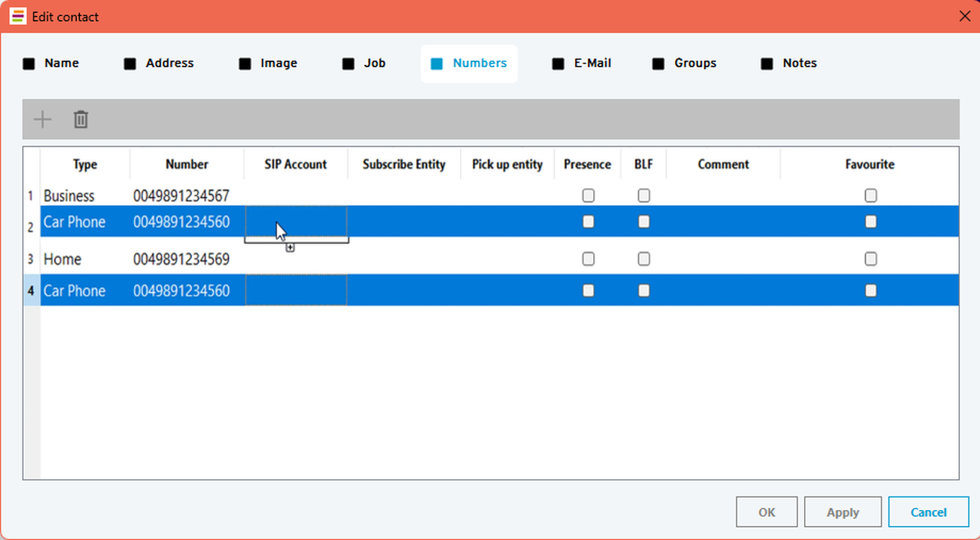This screenshot has width=980, height=540.
Task: Open the Groups tab
Action: (684, 63)
